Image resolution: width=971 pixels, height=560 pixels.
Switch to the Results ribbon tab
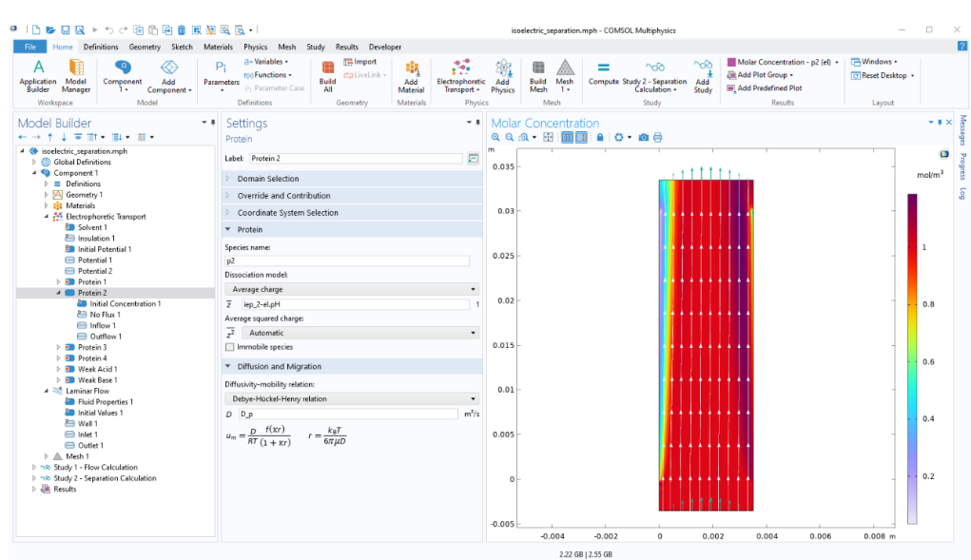tap(347, 47)
